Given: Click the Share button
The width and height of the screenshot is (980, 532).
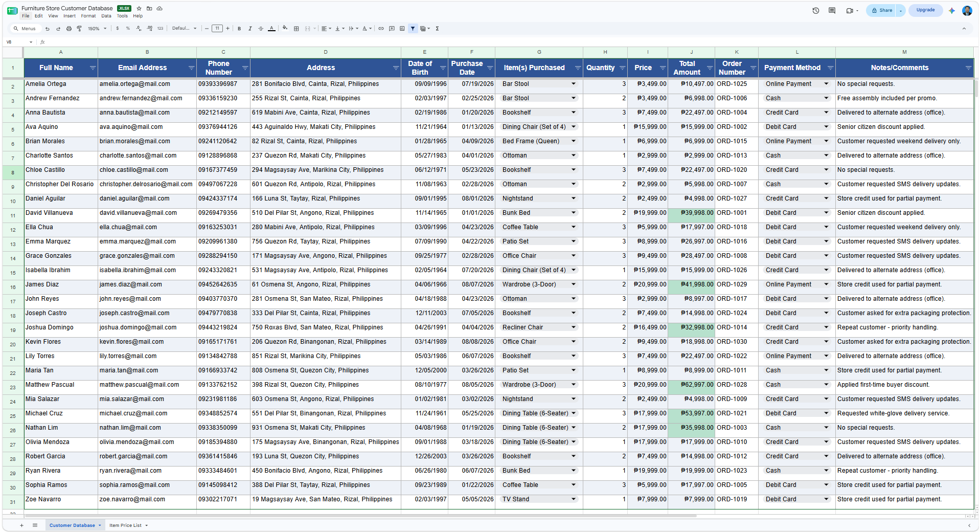Looking at the screenshot, I should 882,10.
